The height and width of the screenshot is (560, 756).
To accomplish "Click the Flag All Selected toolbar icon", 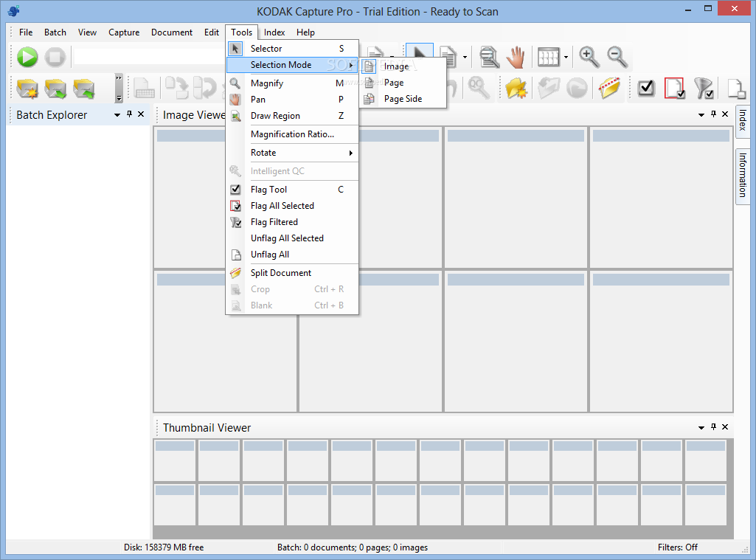I will coord(675,89).
